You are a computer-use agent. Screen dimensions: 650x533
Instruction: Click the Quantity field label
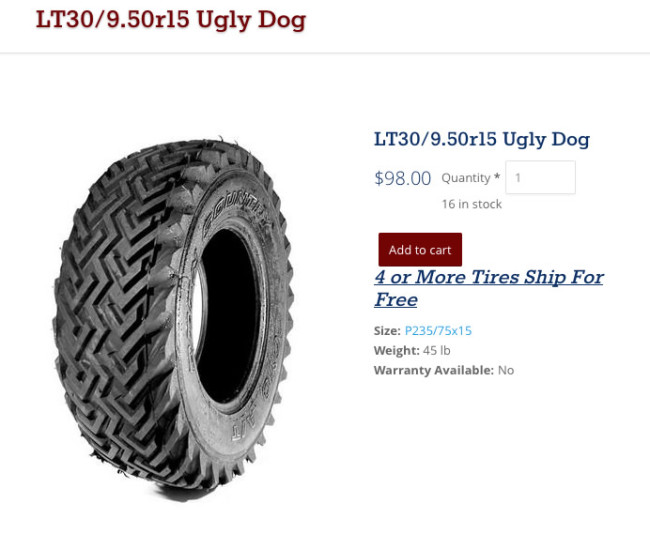465,178
